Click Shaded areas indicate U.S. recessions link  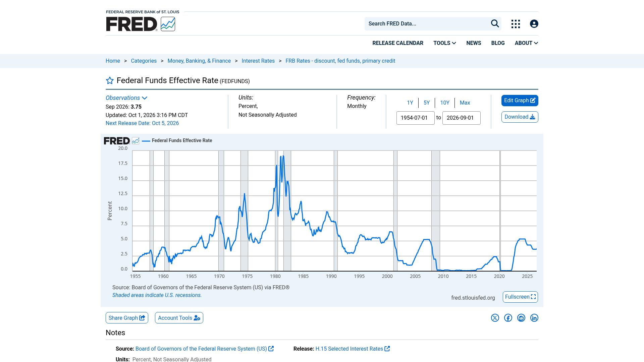(x=157, y=295)
